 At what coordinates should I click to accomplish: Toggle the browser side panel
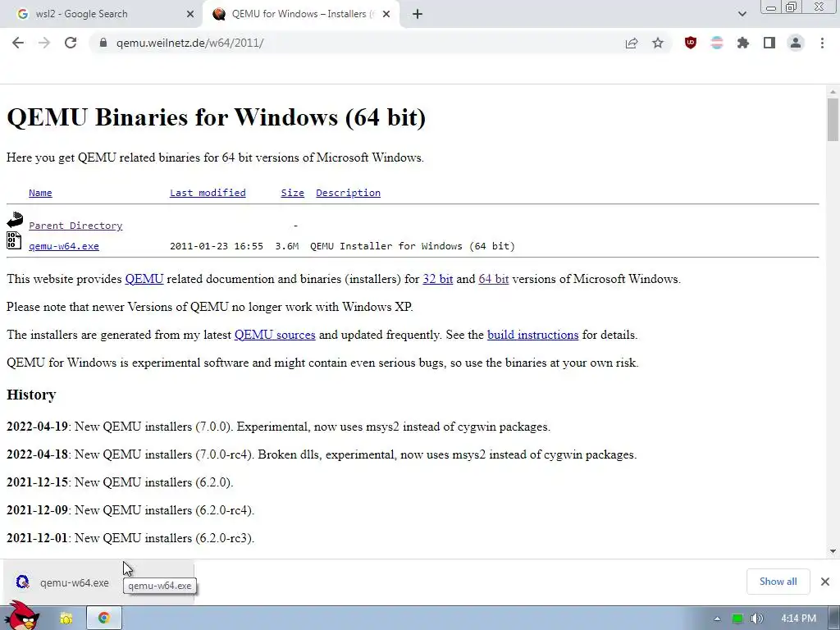pyautogui.click(x=769, y=43)
